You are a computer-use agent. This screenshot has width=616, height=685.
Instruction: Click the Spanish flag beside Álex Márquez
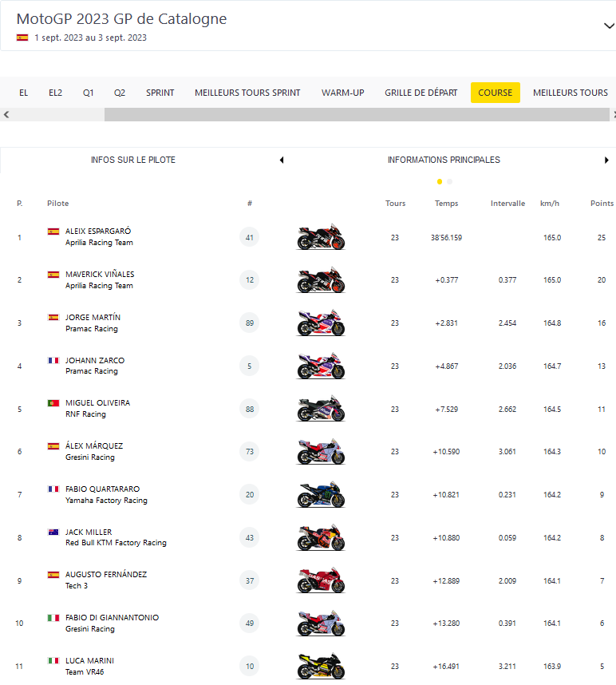click(x=53, y=446)
